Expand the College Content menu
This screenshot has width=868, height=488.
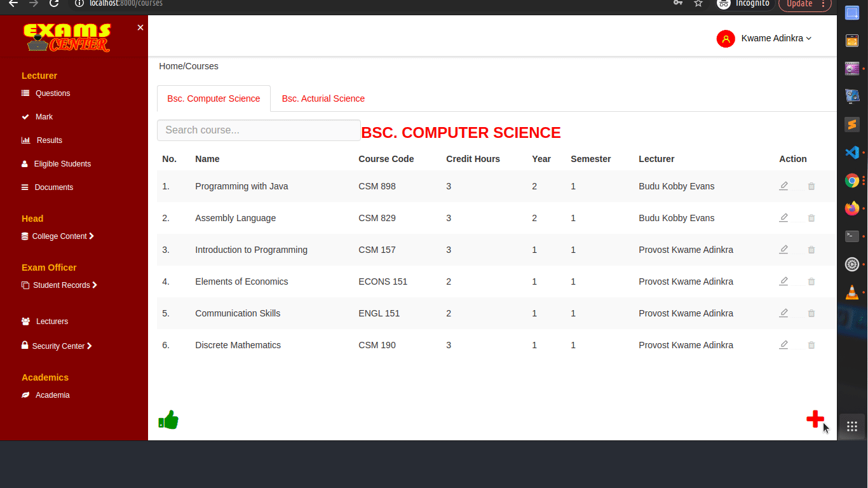pyautogui.click(x=58, y=236)
